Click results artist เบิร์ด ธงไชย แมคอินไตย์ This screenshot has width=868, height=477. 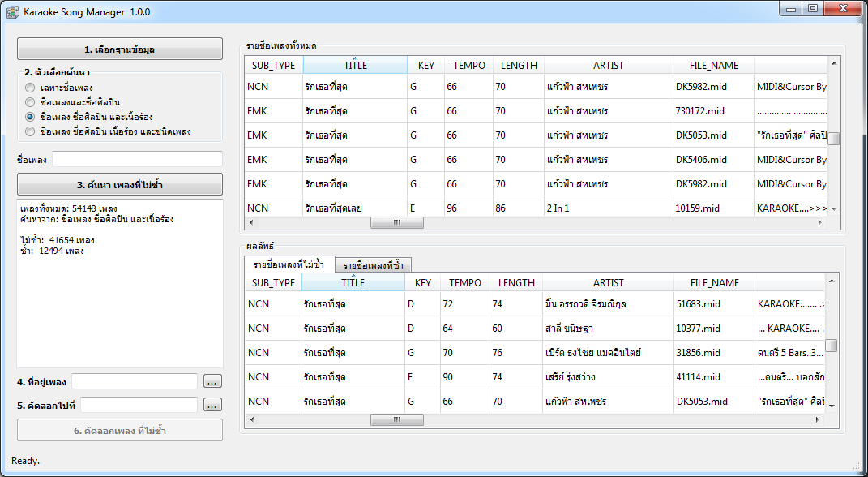point(609,353)
